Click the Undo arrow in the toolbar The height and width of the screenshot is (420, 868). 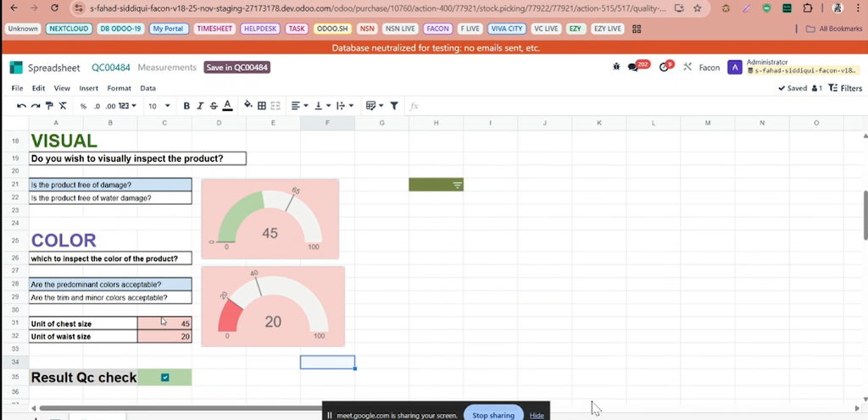point(21,106)
